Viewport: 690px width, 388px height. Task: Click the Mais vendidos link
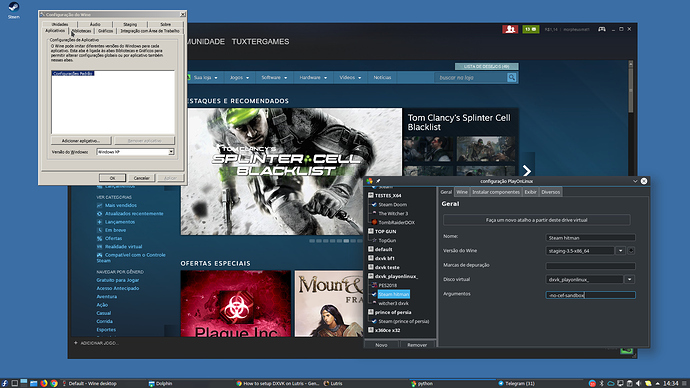click(x=121, y=205)
